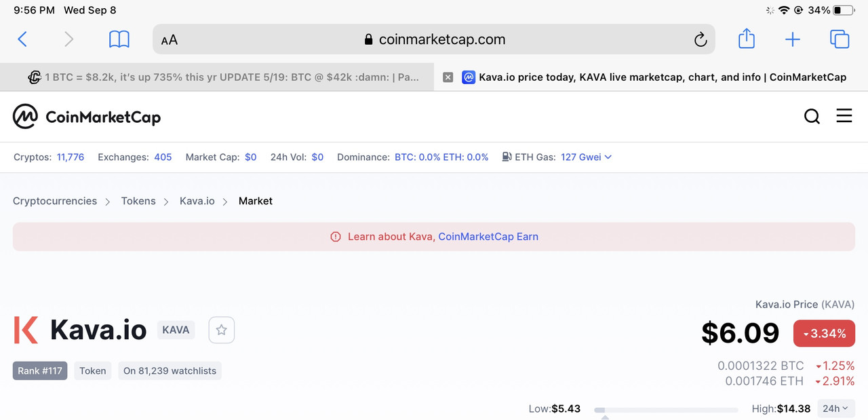Open a new tab with plus icon

pos(793,39)
